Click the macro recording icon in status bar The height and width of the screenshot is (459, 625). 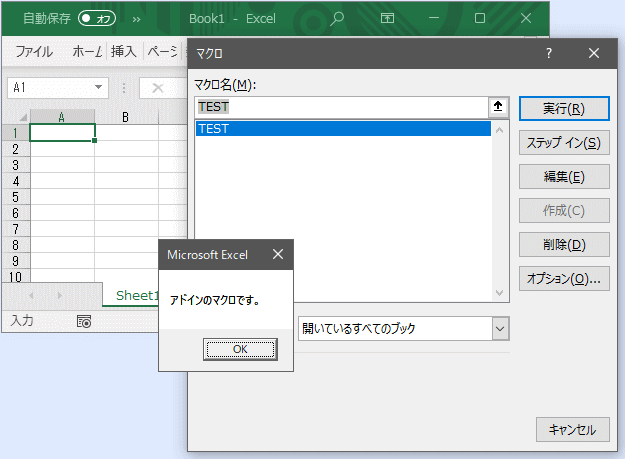pos(84,321)
